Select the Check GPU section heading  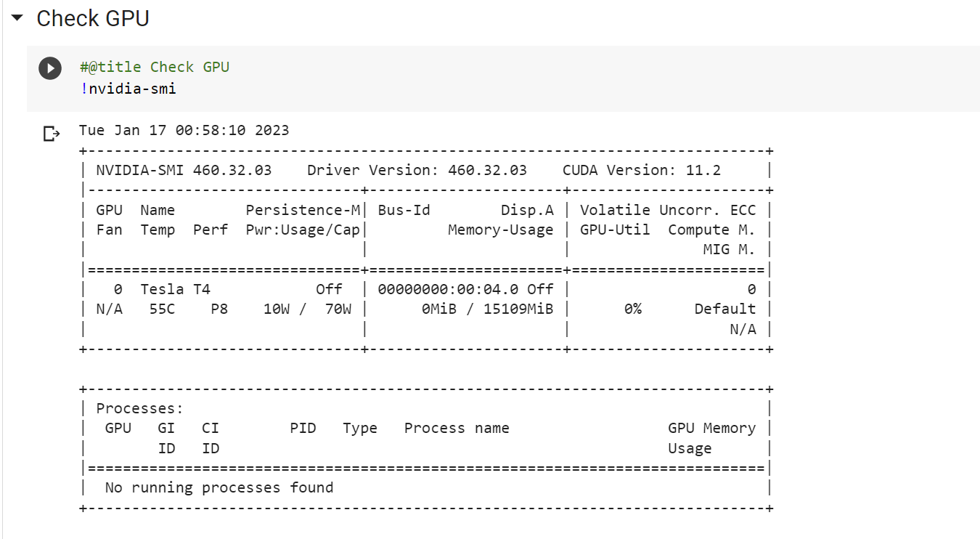[x=93, y=18]
